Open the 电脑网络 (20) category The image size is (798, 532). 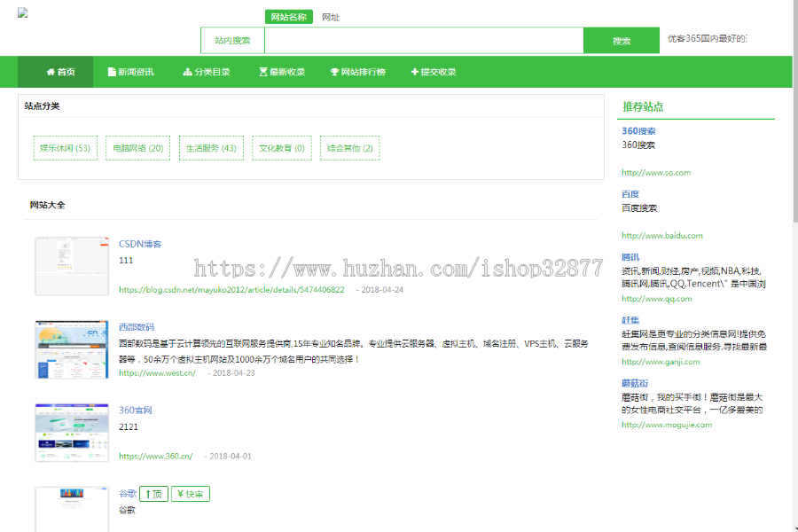138,148
